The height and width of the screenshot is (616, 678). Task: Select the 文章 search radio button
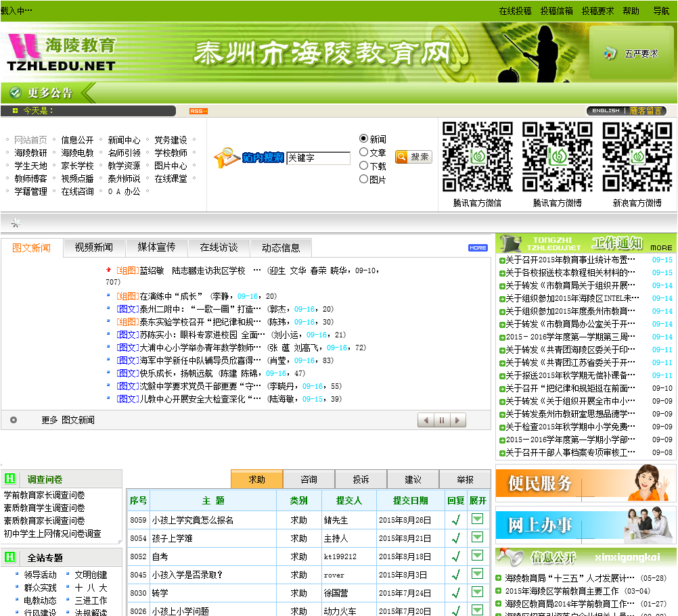click(364, 152)
